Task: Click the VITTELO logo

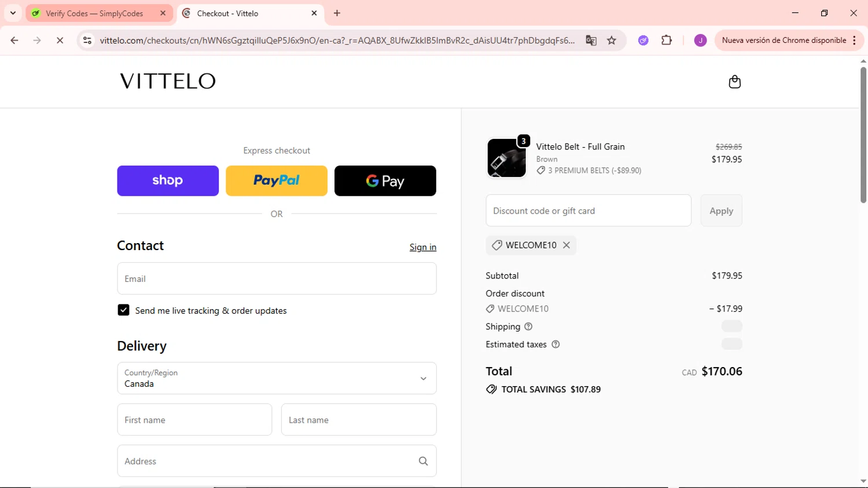Action: click(168, 82)
